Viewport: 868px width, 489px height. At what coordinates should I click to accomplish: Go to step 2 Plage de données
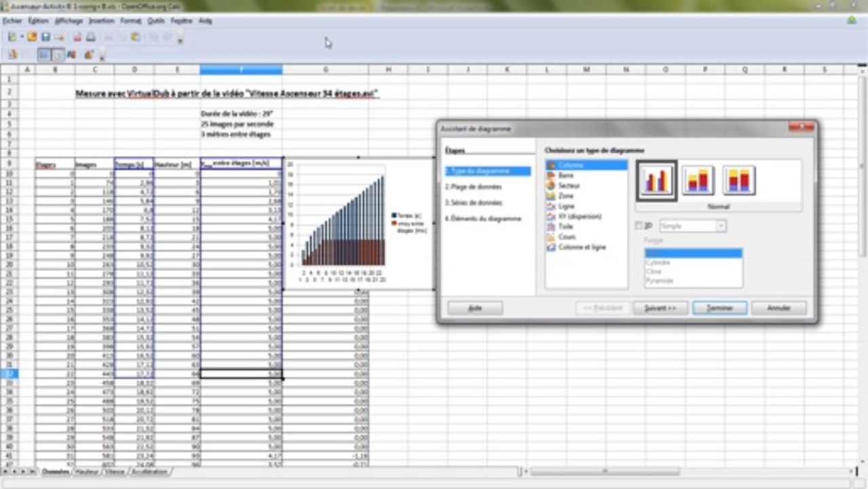coord(474,186)
